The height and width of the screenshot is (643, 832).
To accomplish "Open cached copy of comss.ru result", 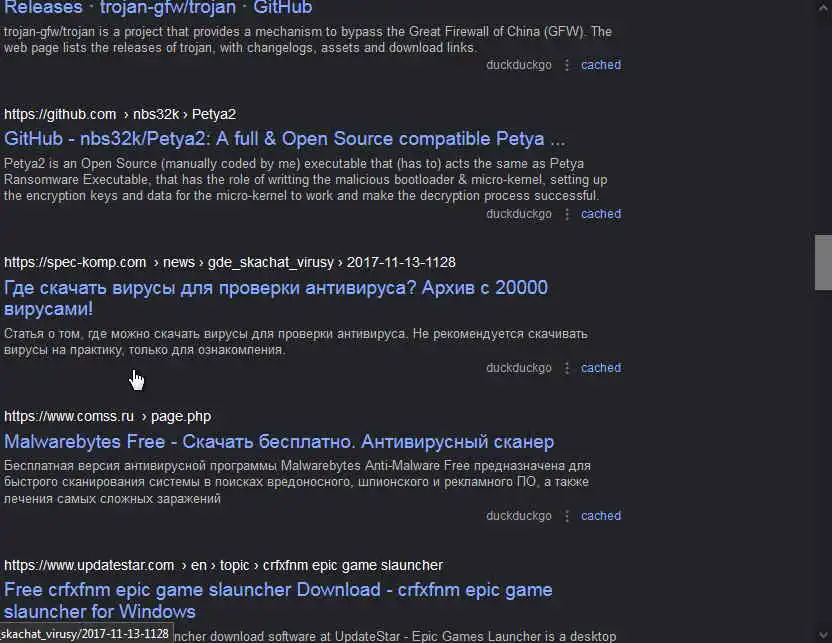I will pyautogui.click(x=601, y=516).
